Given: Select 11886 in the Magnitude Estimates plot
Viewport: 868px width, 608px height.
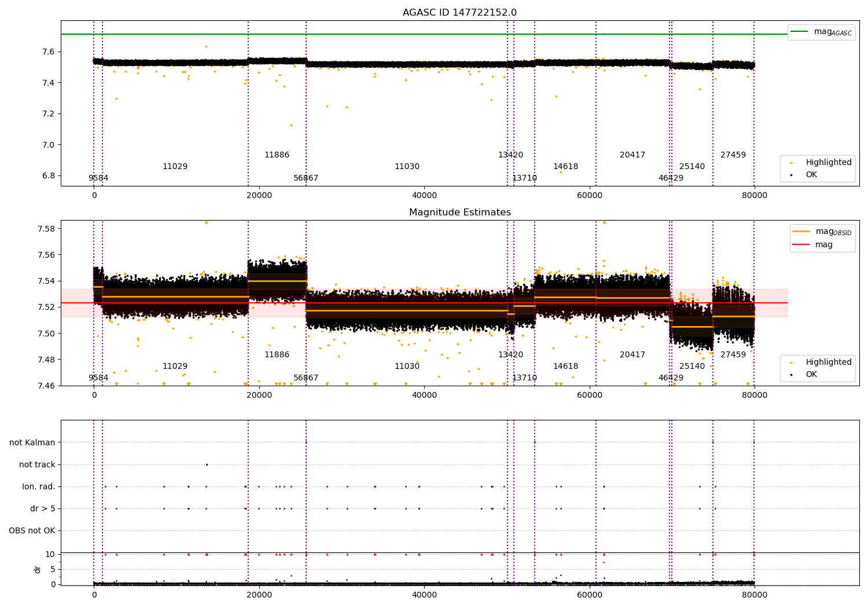Looking at the screenshot, I should pyautogui.click(x=277, y=355).
